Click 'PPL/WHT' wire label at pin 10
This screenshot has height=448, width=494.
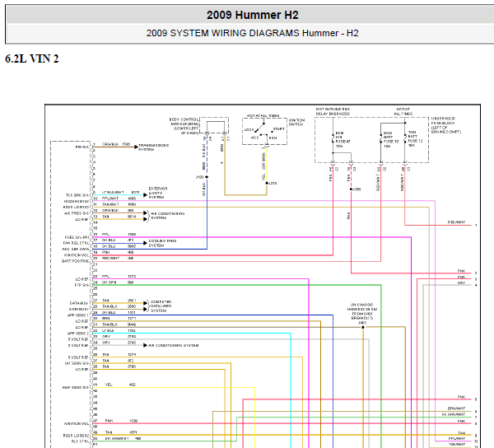pyautogui.click(x=110, y=198)
